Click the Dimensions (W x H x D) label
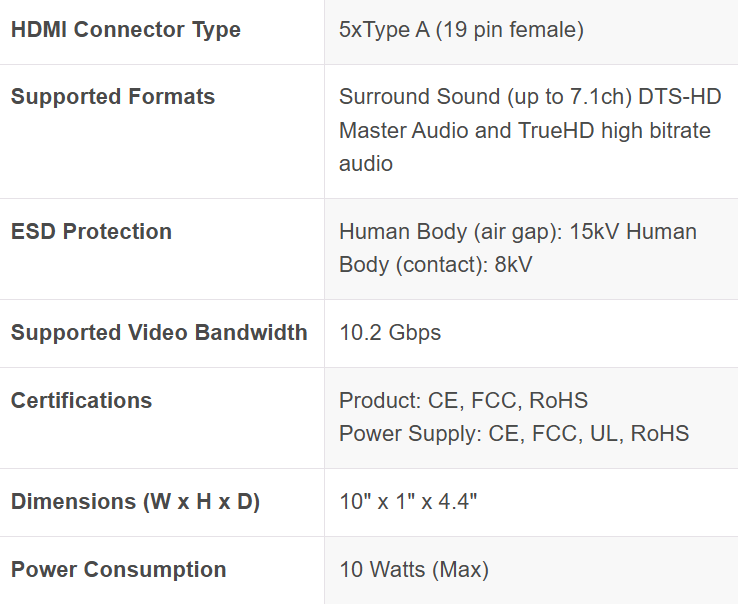This screenshot has width=738, height=604. point(136,502)
